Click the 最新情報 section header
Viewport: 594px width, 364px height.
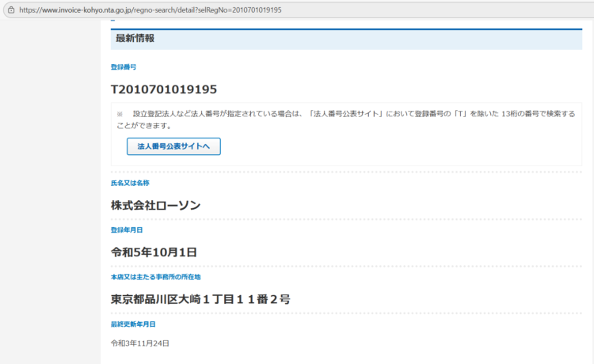click(346, 39)
